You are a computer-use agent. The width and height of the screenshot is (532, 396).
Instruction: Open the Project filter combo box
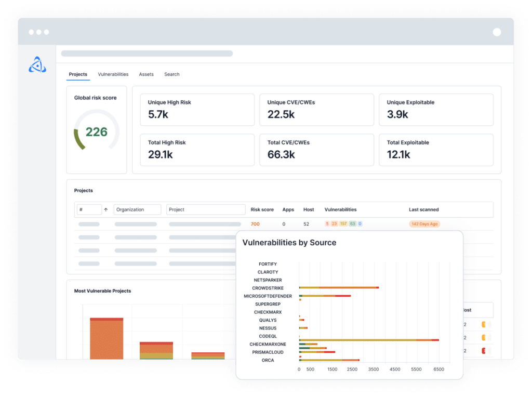pyautogui.click(x=205, y=209)
